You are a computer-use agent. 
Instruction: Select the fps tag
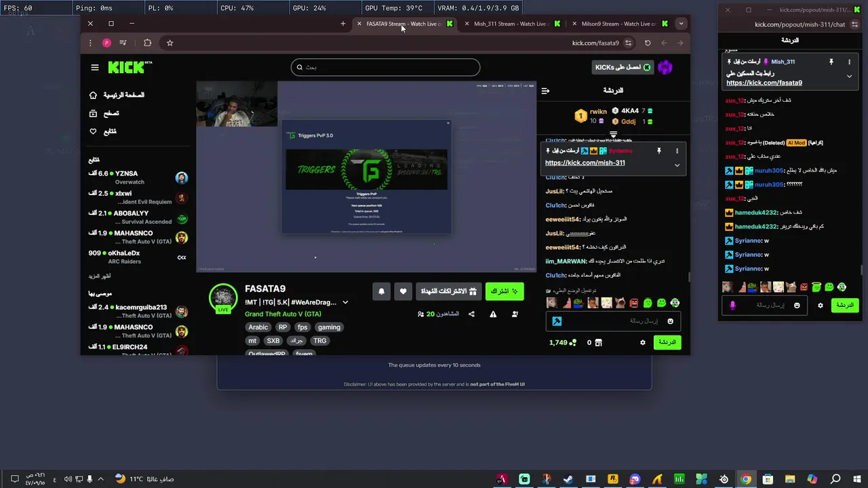(302, 327)
